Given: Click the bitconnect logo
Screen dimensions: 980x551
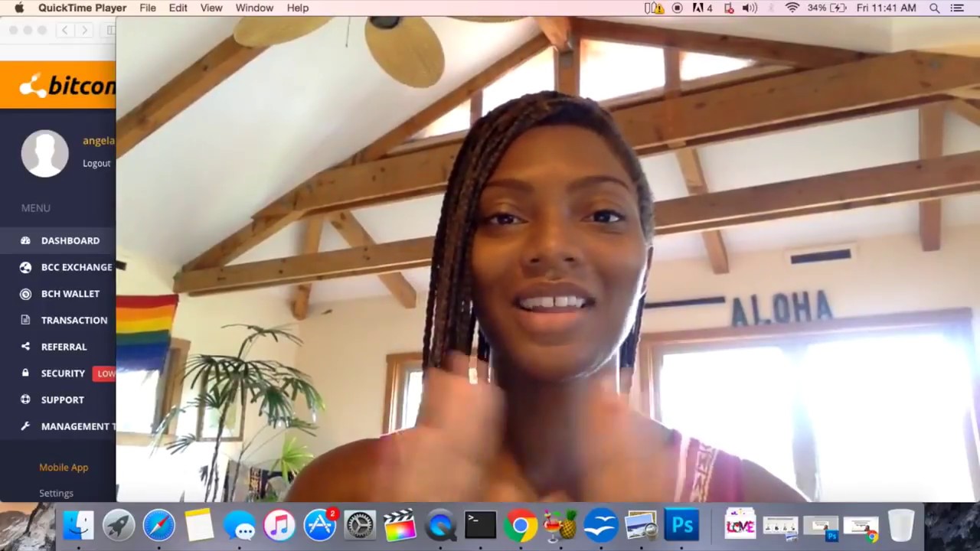Looking at the screenshot, I should click(67, 85).
